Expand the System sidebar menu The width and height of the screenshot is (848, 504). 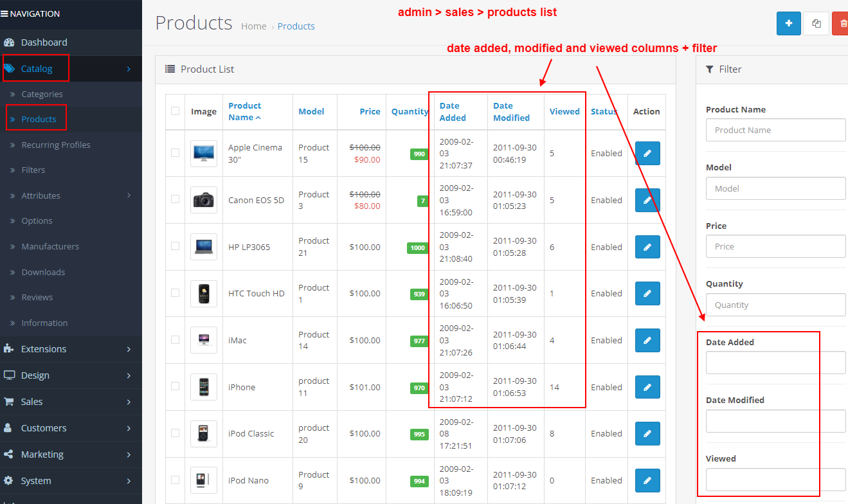tap(35, 480)
